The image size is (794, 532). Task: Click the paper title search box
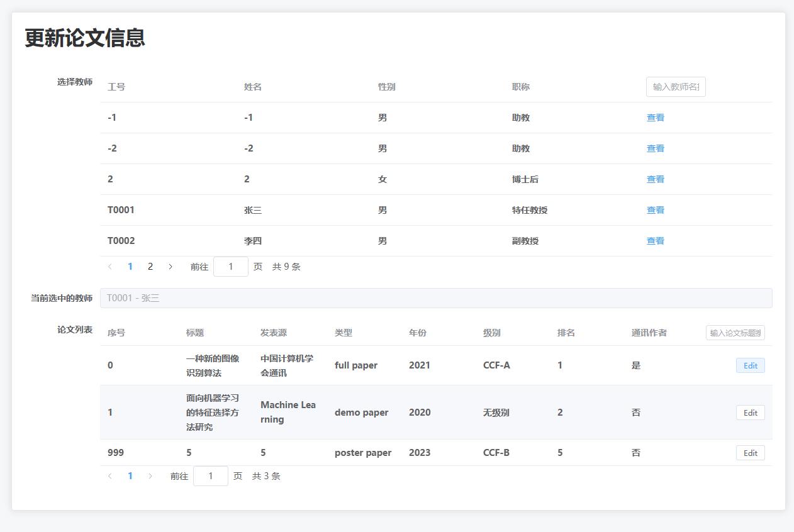735,332
